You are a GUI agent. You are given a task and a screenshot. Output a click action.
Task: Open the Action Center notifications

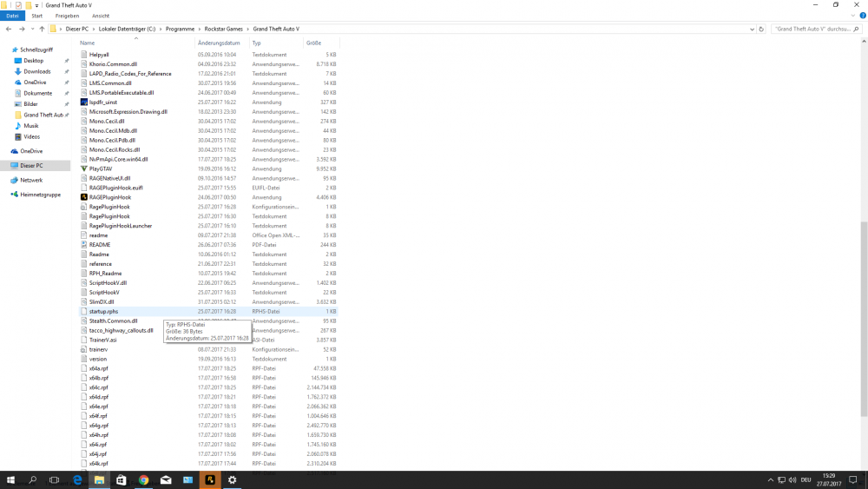click(x=853, y=480)
